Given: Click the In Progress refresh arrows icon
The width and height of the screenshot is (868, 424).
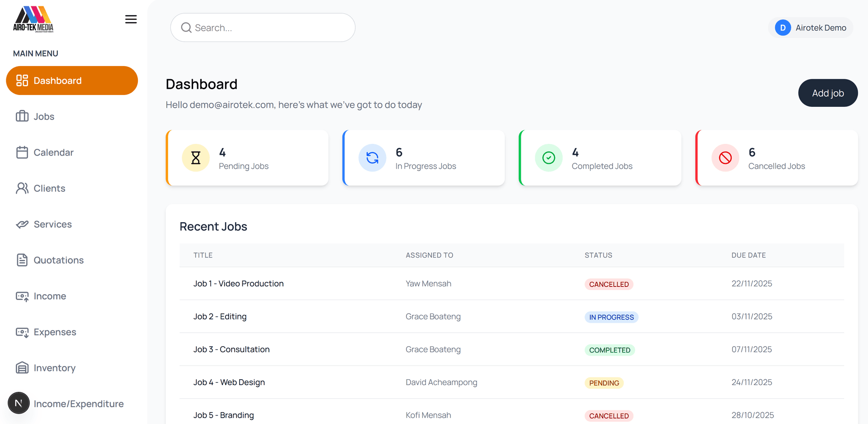Looking at the screenshot, I should tap(372, 158).
